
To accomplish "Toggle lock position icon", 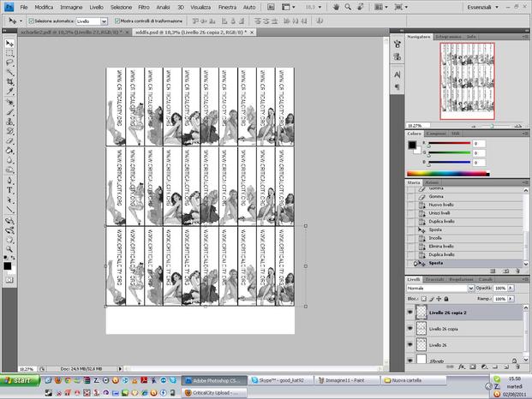I will pos(439,299).
